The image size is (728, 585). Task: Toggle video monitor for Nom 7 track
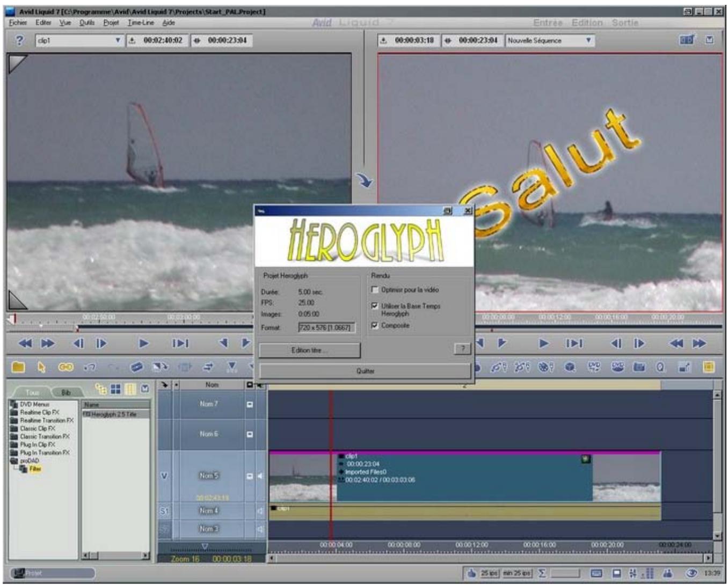pos(250,405)
